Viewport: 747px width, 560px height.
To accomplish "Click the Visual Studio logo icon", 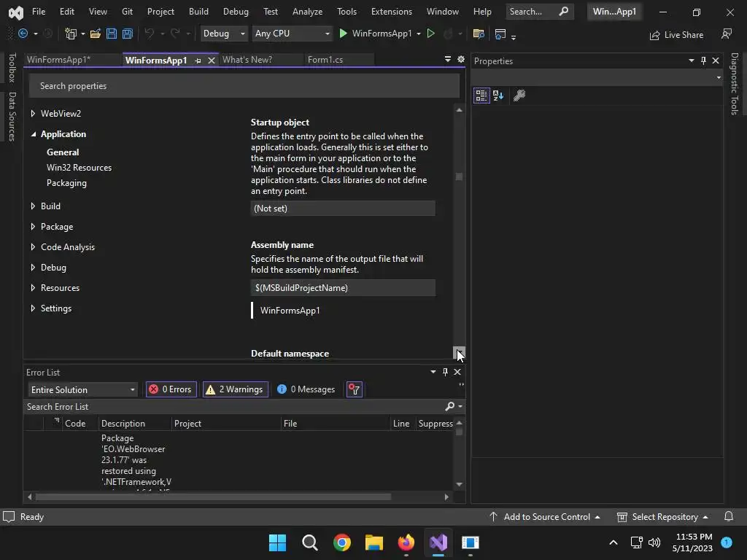I will pyautogui.click(x=15, y=12).
